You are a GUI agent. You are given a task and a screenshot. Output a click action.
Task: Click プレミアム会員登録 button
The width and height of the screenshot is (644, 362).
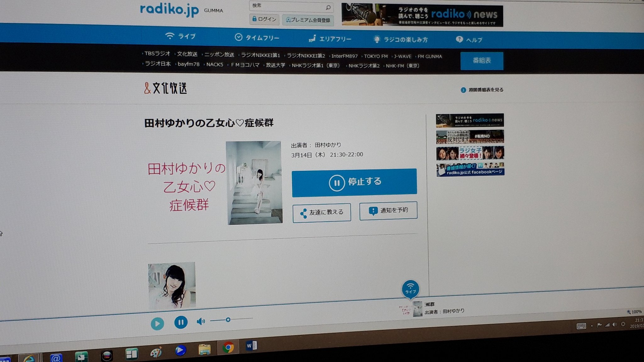point(308,20)
